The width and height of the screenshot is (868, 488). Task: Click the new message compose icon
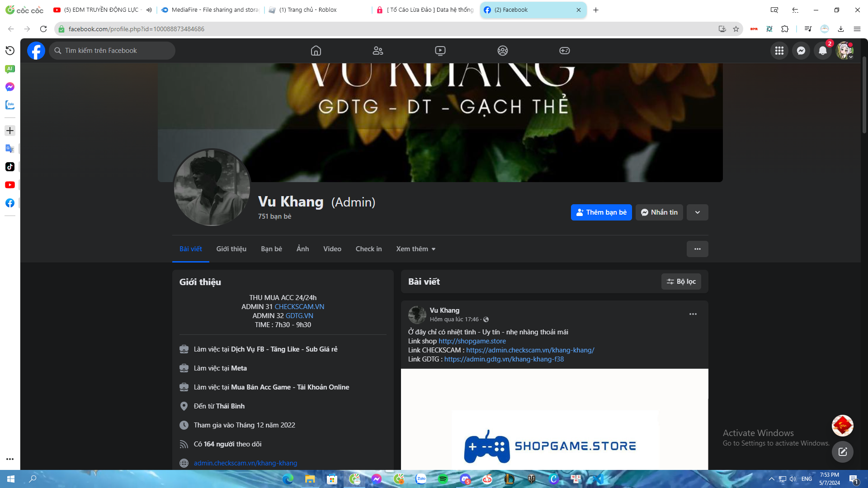843,451
